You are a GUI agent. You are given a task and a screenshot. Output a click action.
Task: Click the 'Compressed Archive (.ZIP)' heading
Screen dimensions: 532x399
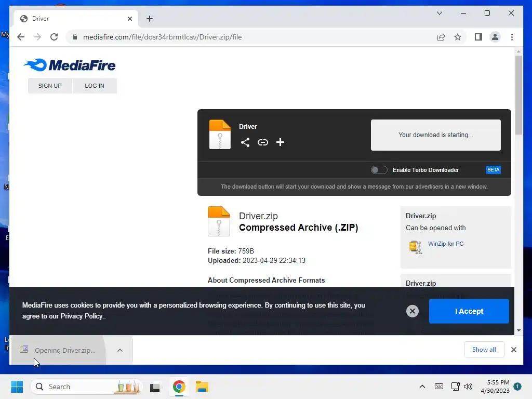click(x=299, y=228)
